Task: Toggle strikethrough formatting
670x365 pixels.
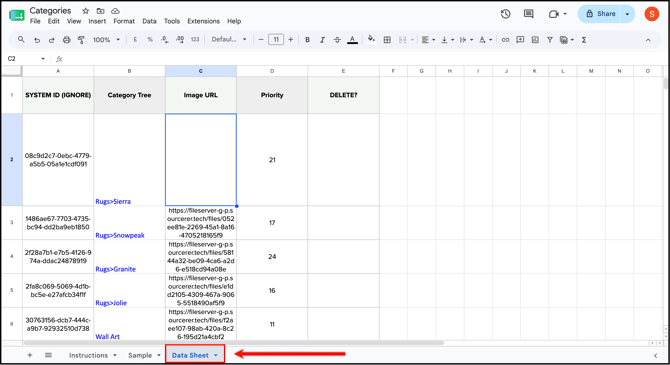Action: (337, 40)
